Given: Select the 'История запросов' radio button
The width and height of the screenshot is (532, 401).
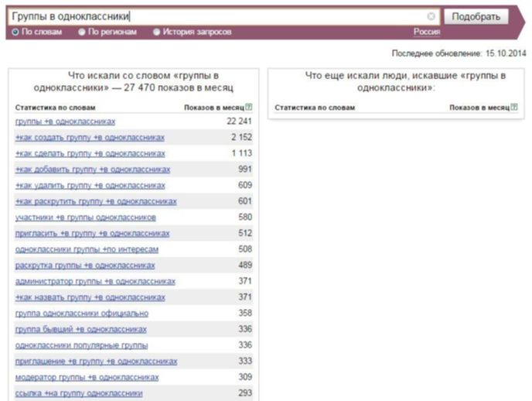Looking at the screenshot, I should click(x=156, y=32).
